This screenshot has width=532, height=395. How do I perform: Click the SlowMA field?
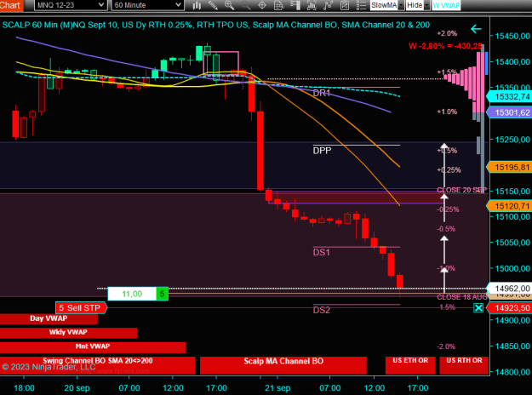tap(384, 5)
